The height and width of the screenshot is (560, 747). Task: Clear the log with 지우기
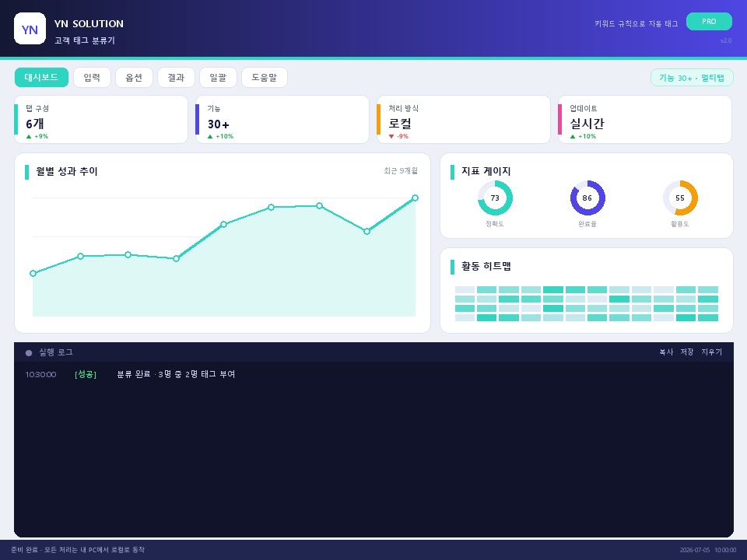click(x=711, y=352)
